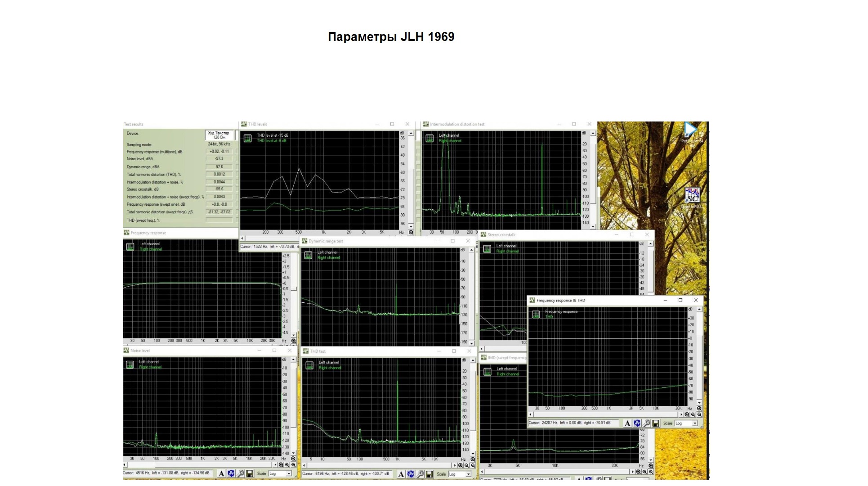
Task: Click the save icon in Frequency response & THD window
Action: point(656,423)
